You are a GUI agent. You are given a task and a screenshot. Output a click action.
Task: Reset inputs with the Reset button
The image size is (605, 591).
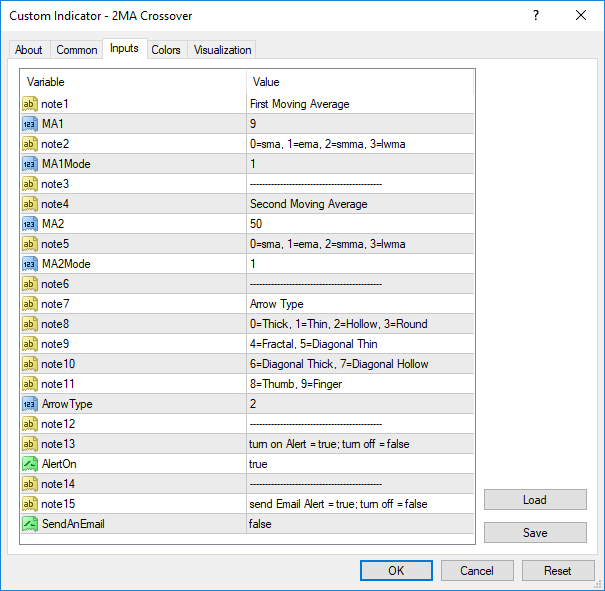pyautogui.click(x=558, y=571)
